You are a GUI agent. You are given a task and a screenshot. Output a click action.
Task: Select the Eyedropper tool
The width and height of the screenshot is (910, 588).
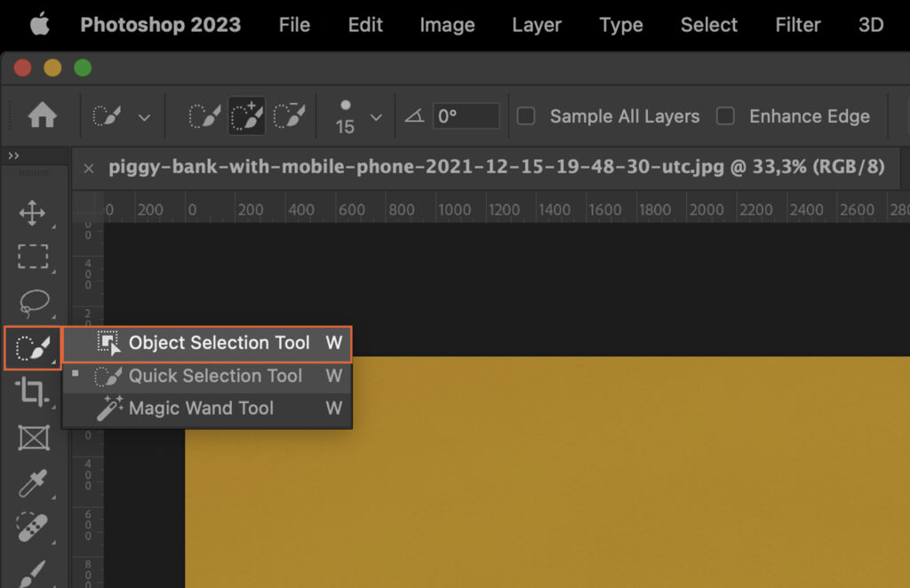(33, 482)
